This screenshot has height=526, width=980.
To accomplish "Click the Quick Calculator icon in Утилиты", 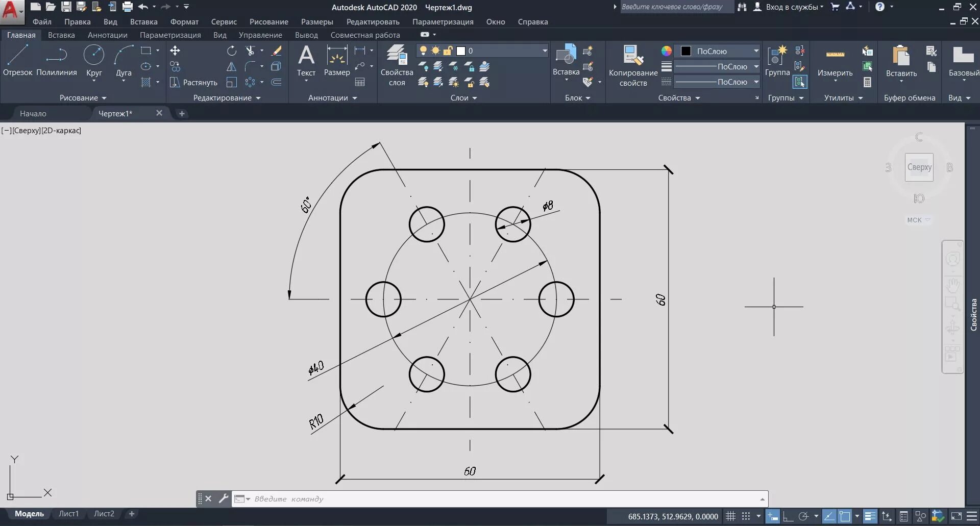I will coord(867,82).
